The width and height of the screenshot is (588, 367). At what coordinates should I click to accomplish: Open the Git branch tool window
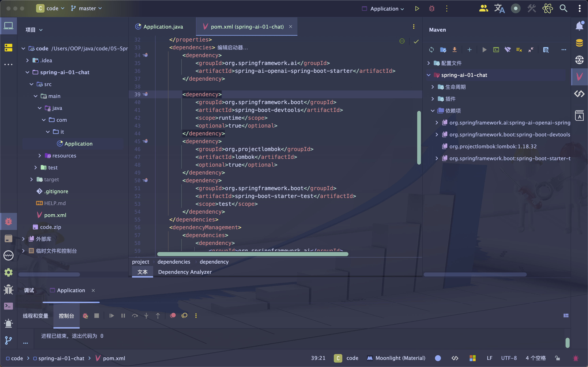point(9,340)
